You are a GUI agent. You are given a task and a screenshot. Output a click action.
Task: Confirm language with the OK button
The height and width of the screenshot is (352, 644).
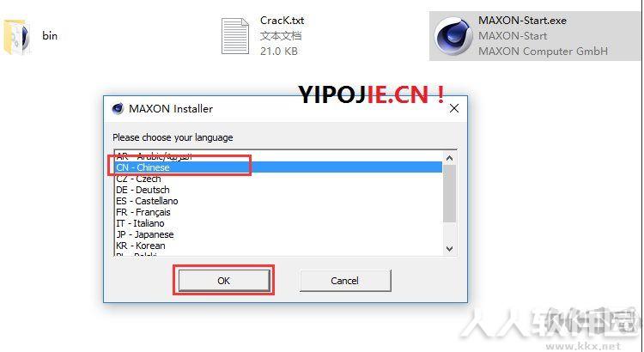pyautogui.click(x=224, y=281)
